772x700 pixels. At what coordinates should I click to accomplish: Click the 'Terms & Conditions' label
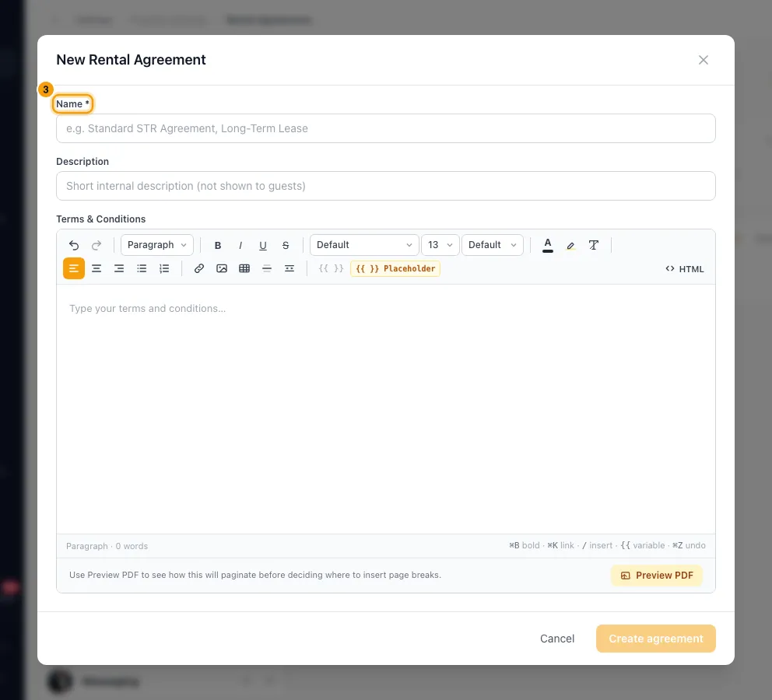point(101,219)
